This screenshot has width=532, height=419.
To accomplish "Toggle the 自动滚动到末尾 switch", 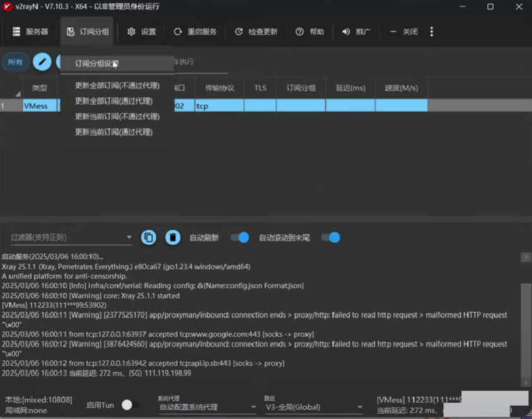I will 330,237.
